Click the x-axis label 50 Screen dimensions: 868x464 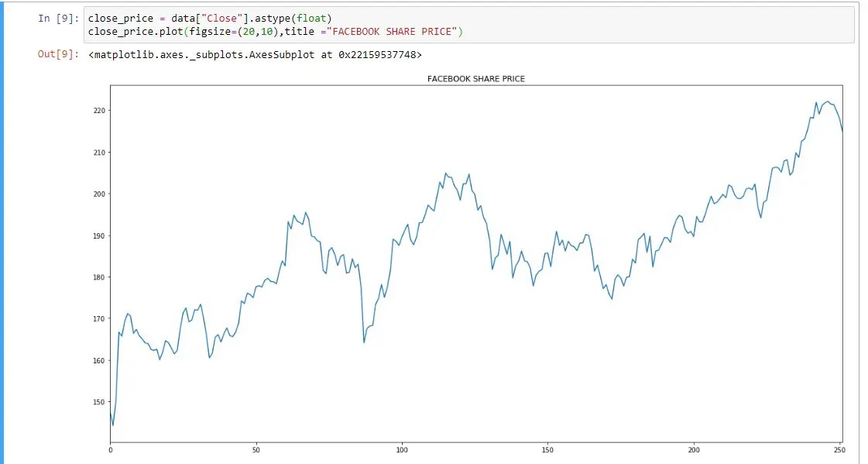[256, 450]
